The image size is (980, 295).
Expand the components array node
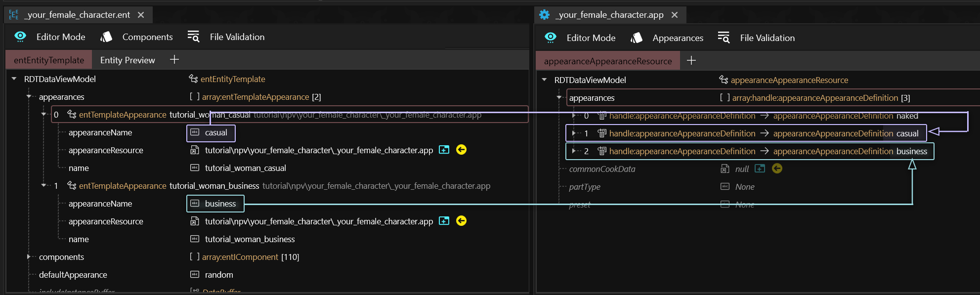pos(29,257)
